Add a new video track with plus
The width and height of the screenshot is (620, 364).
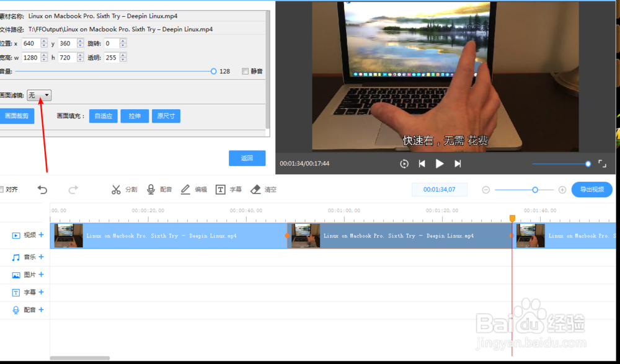(x=41, y=235)
